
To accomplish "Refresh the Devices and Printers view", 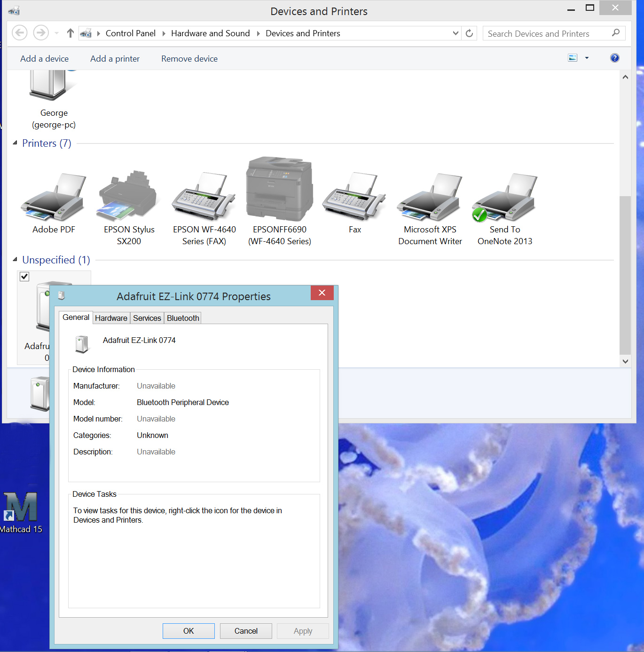I will (x=469, y=33).
